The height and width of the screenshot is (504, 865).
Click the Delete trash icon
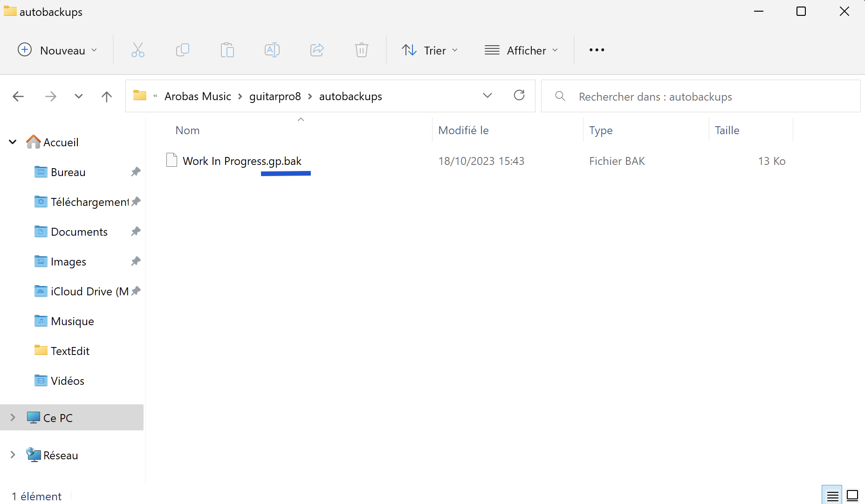click(362, 50)
